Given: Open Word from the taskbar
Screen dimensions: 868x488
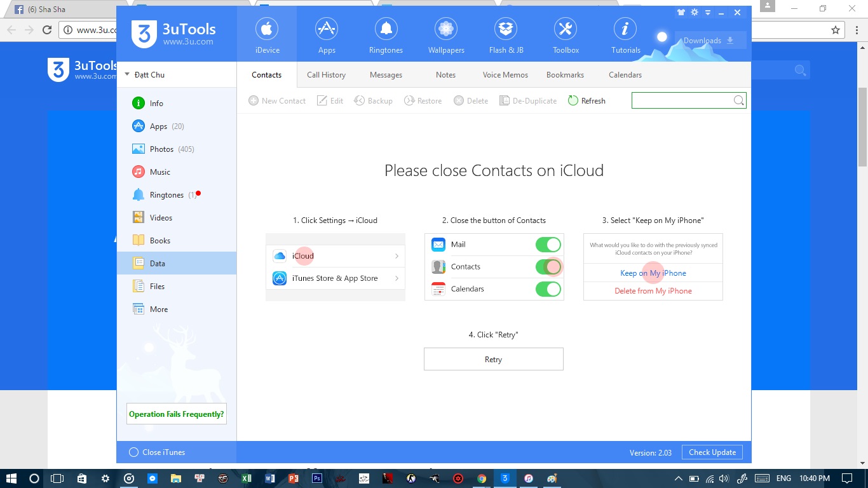Looking at the screenshot, I should [x=270, y=478].
